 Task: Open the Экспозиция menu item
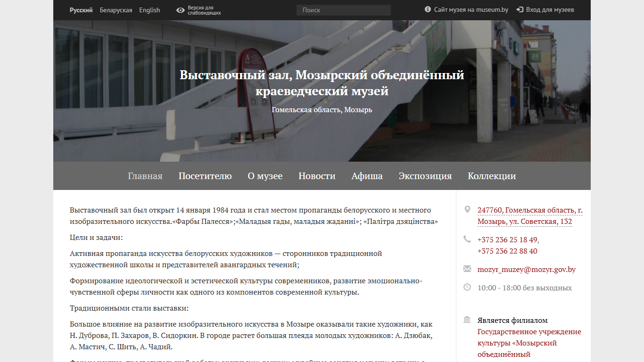click(x=425, y=176)
